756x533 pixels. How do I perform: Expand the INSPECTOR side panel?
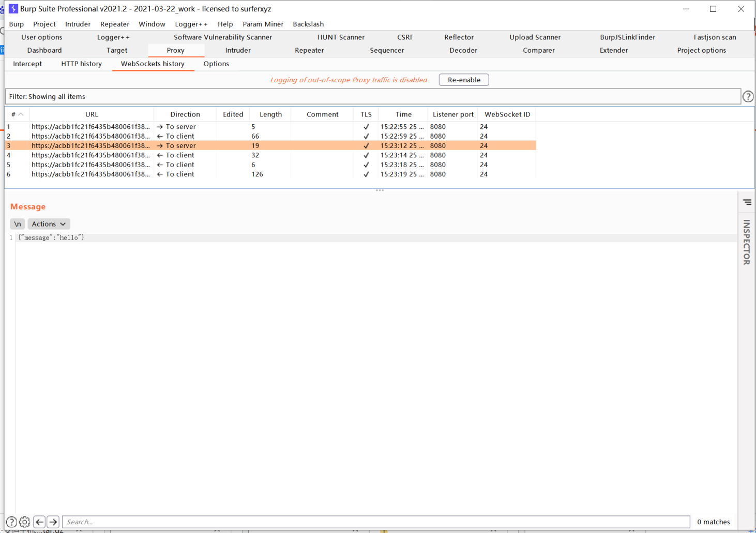pyautogui.click(x=746, y=242)
